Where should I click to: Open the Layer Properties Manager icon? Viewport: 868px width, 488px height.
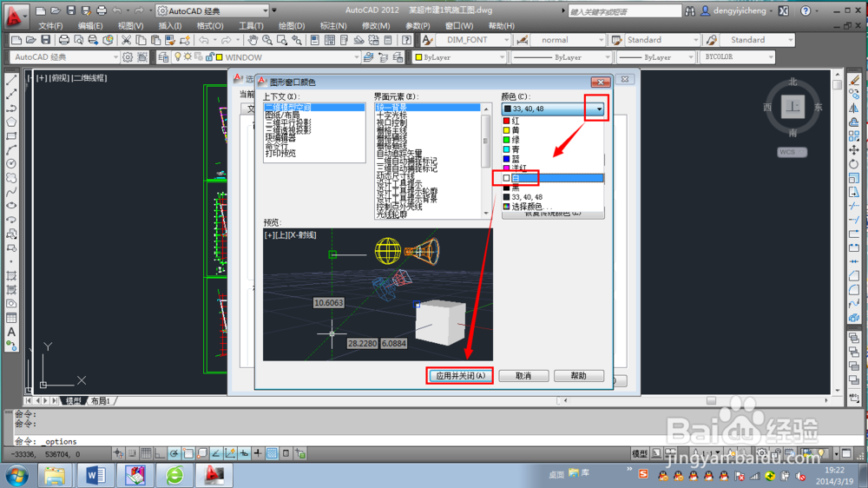click(163, 57)
